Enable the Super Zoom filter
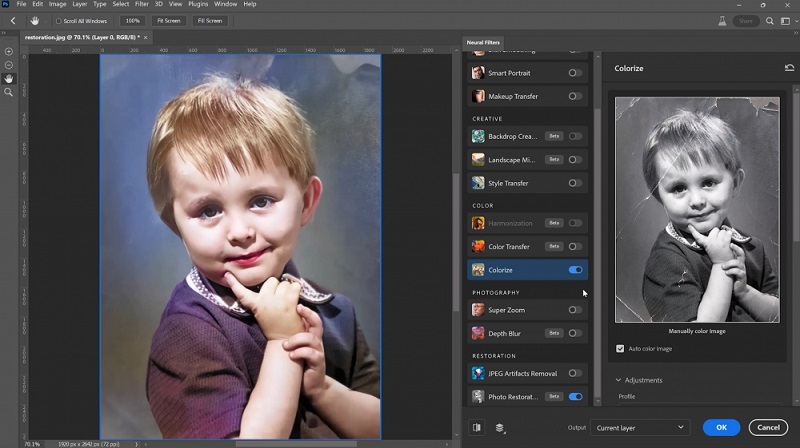The image size is (800, 448). pyautogui.click(x=575, y=310)
